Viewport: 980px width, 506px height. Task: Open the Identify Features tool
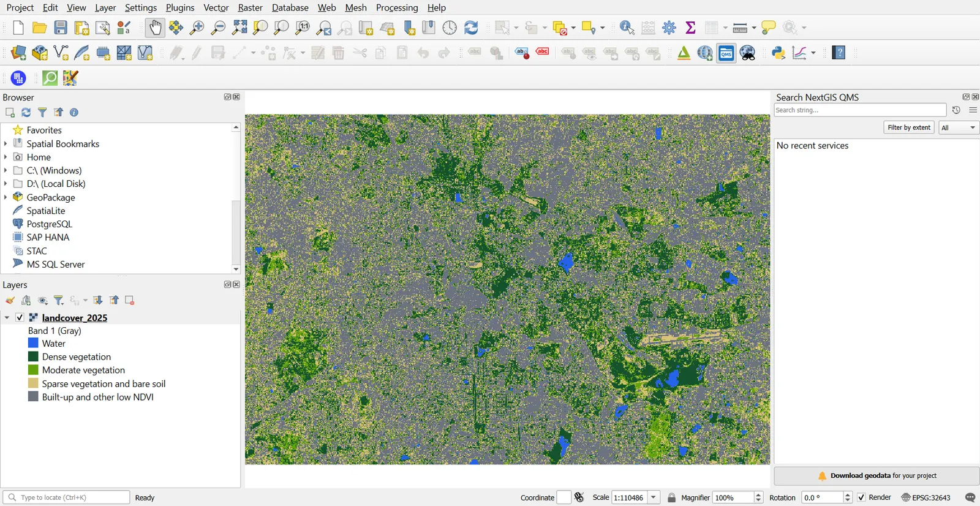click(x=627, y=28)
